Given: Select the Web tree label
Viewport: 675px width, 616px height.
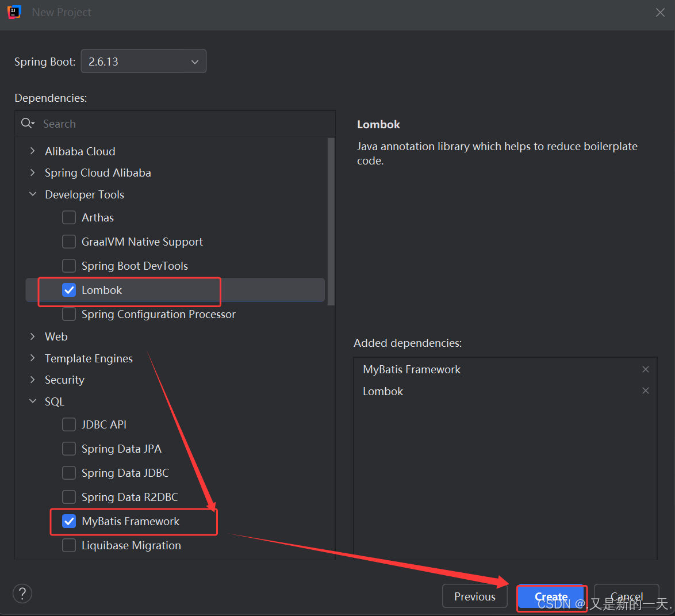Looking at the screenshot, I should 56,336.
